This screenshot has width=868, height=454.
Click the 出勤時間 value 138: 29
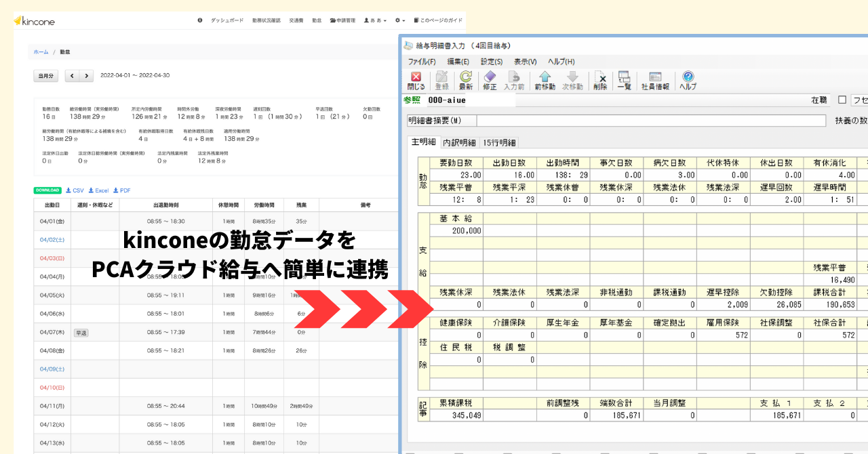coord(563,175)
